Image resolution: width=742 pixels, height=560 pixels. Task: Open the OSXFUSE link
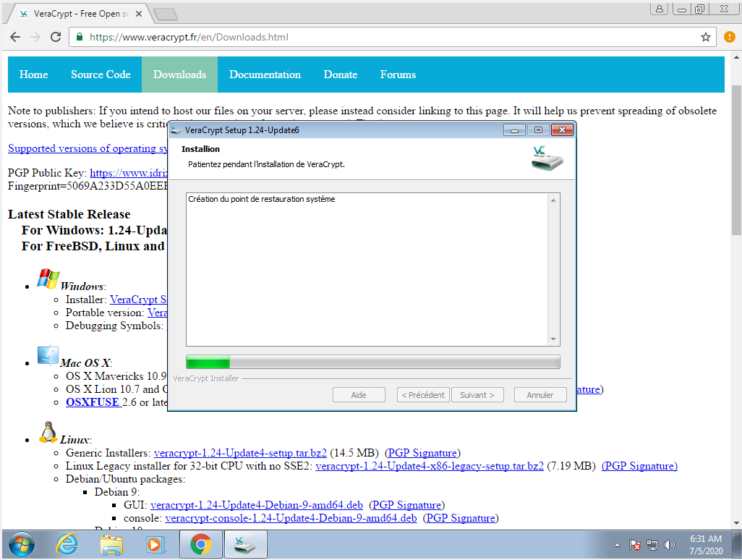[93, 402]
